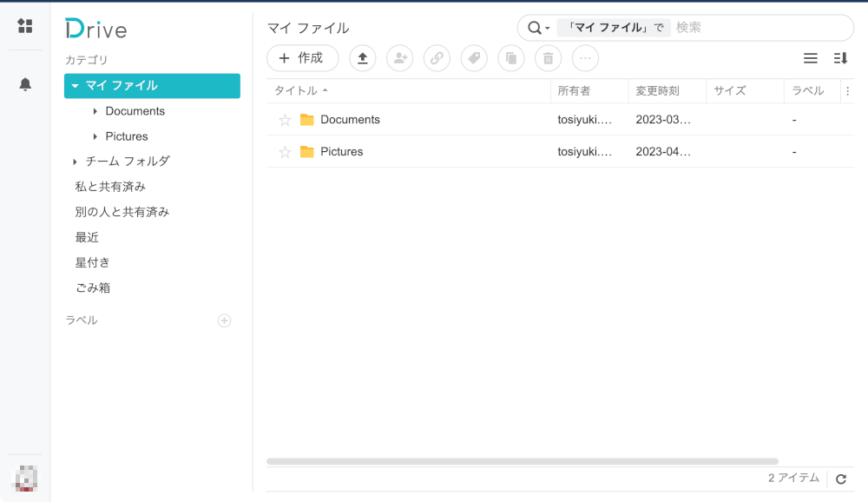The width and height of the screenshot is (868, 502).
Task: Click the user avatar at bottom left
Action: tap(25, 479)
